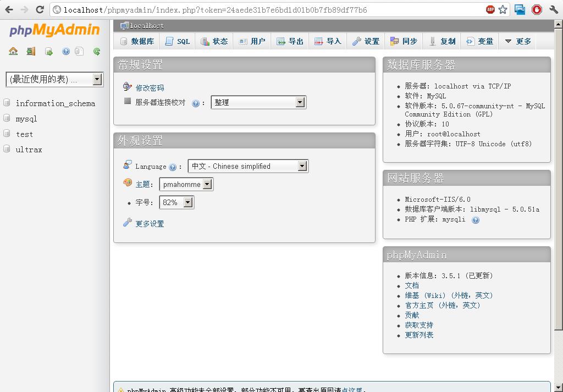This screenshot has height=392, width=563.
Task: Go back with browser back arrow
Action: 9,10
